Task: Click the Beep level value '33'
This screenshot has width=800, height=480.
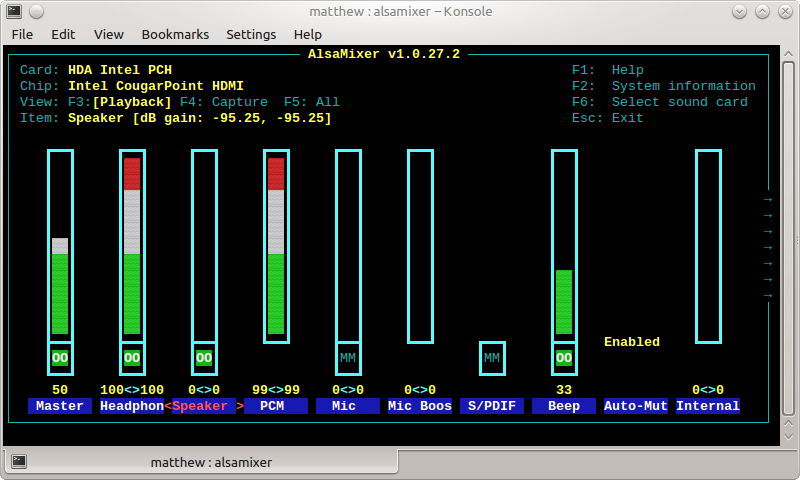Action: pos(564,390)
